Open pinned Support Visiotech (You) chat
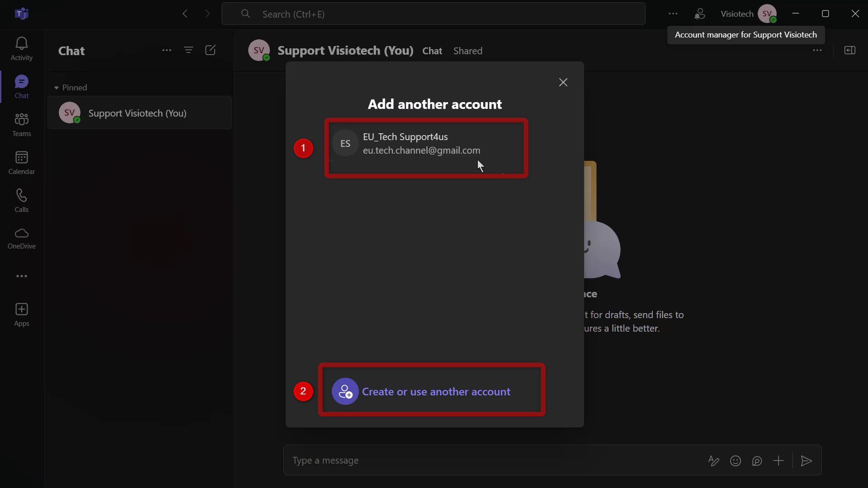The image size is (868, 488). 140,113
